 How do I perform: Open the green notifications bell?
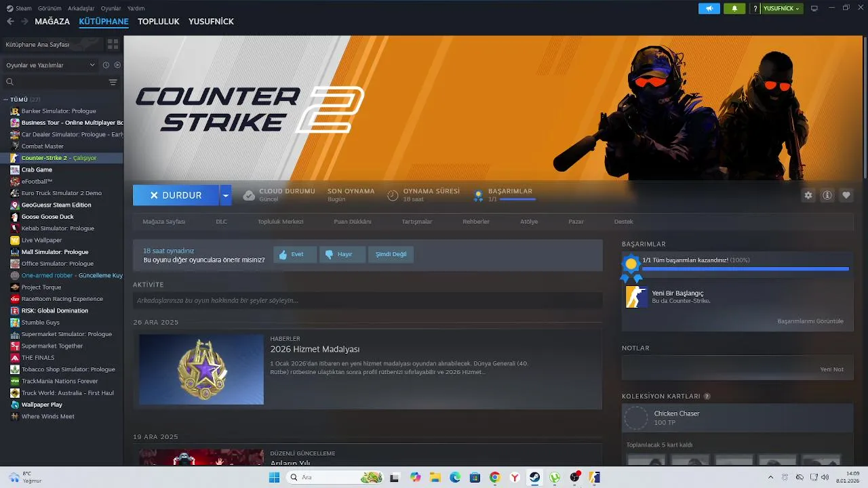(734, 8)
